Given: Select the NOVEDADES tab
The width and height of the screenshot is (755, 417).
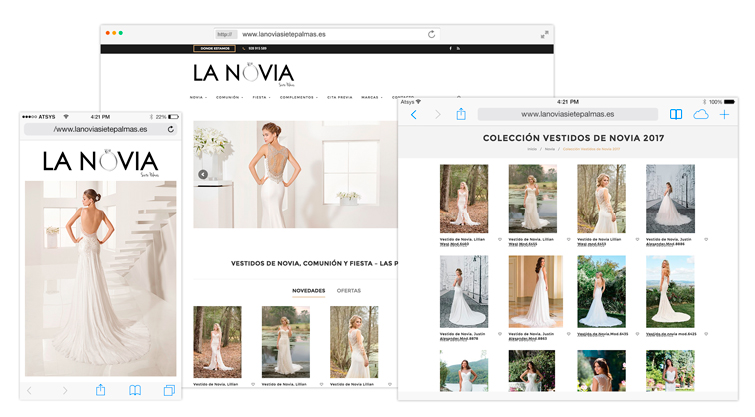Looking at the screenshot, I should point(309,291).
